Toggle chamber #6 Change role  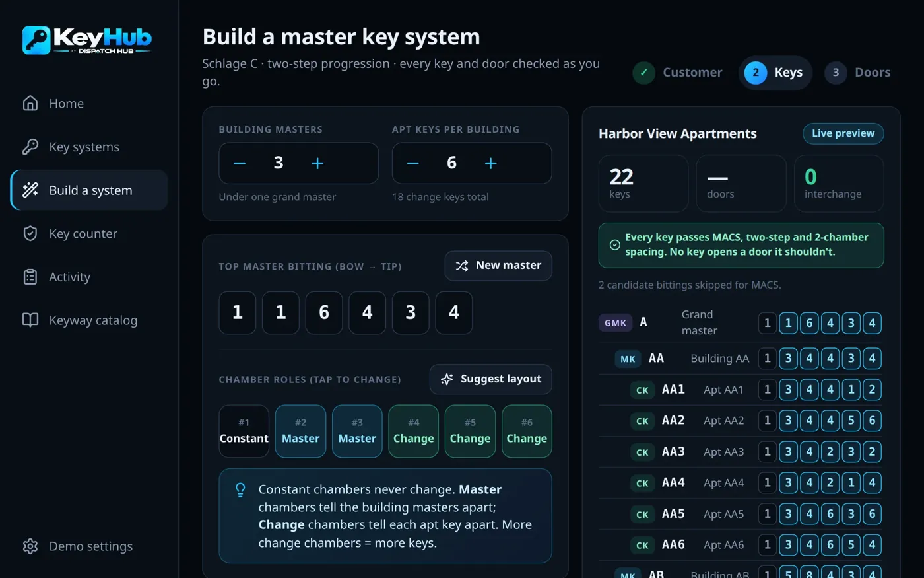[527, 431]
